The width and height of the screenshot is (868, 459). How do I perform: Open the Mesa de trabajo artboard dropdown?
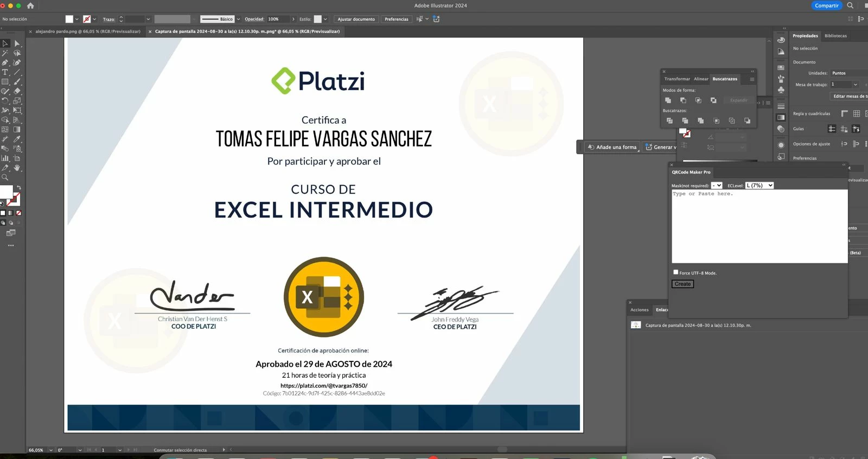pos(856,84)
